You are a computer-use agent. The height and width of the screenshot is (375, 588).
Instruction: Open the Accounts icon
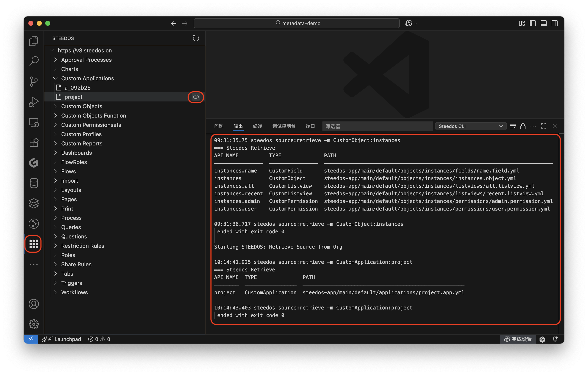[x=34, y=304]
